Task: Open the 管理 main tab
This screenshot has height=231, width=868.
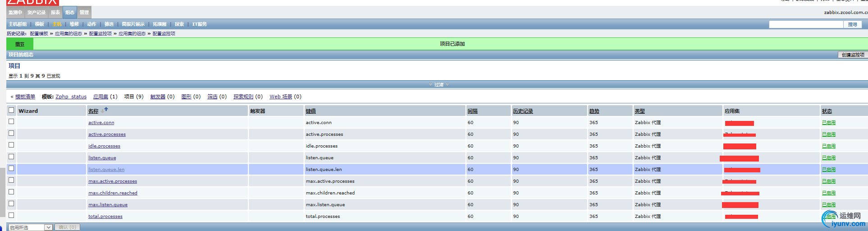Action: tap(84, 12)
